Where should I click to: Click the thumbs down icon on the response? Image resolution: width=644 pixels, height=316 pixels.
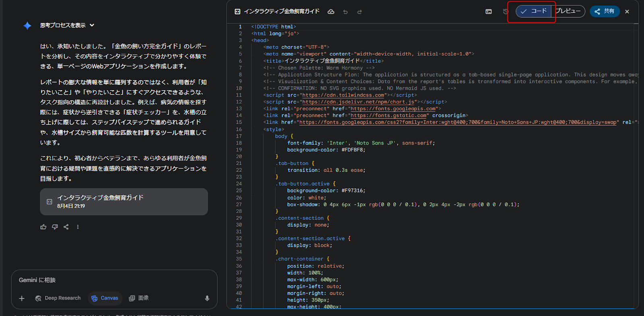tap(55, 227)
